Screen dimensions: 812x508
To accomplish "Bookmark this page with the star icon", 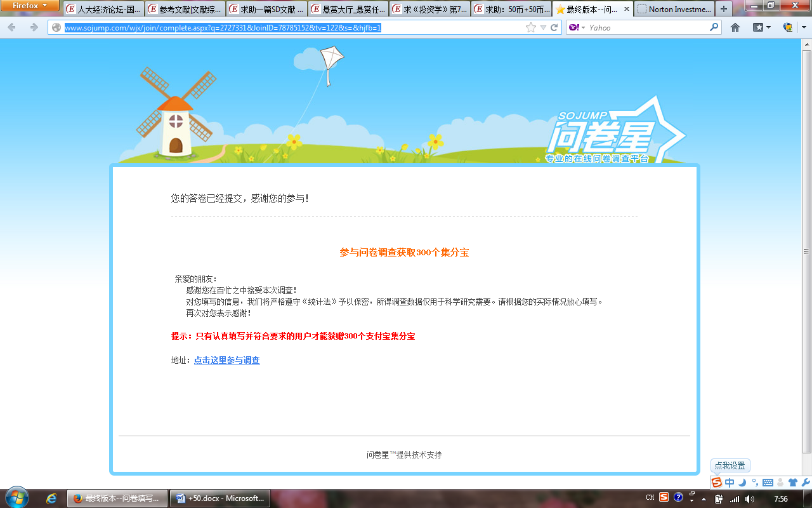I will coord(531,27).
